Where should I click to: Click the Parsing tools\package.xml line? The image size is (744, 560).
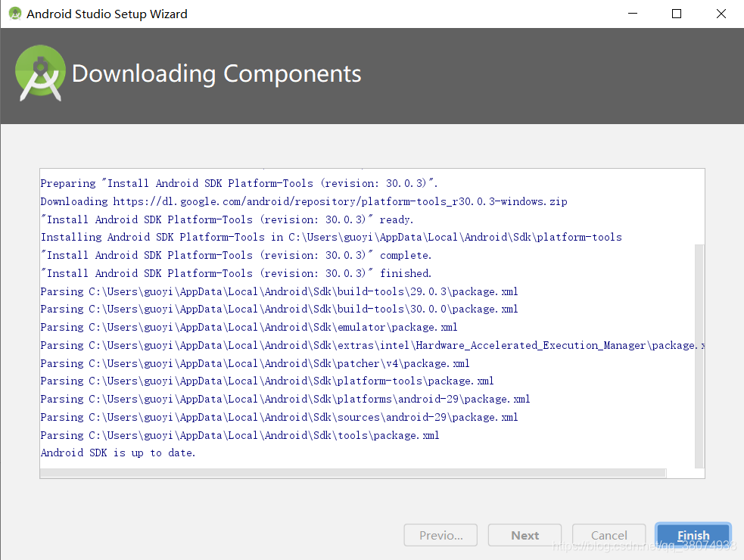(x=240, y=434)
